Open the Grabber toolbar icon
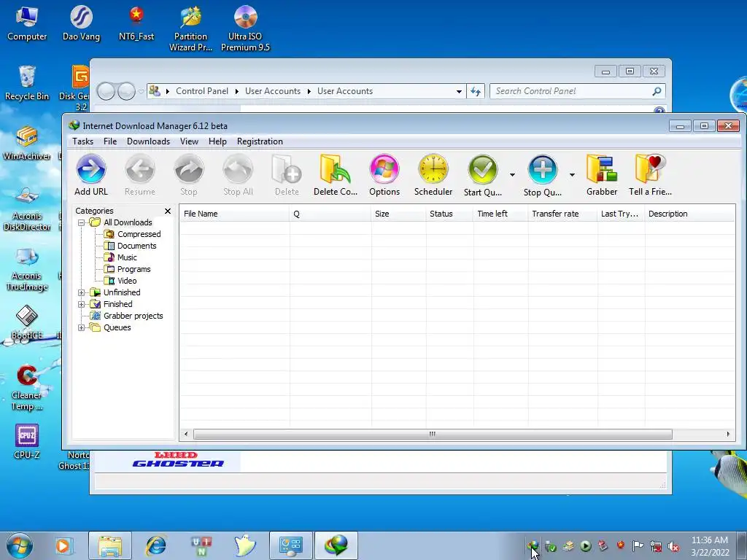The width and height of the screenshot is (747, 560). pos(602,175)
